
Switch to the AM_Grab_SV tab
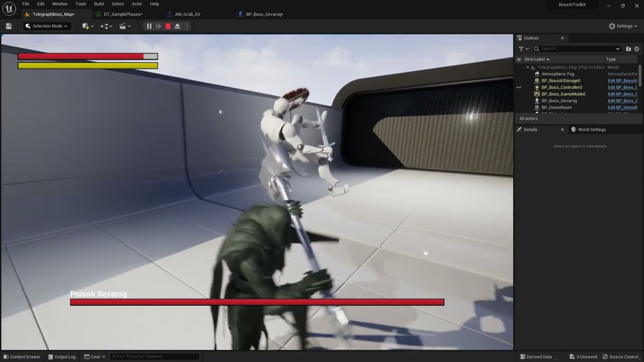coord(187,14)
